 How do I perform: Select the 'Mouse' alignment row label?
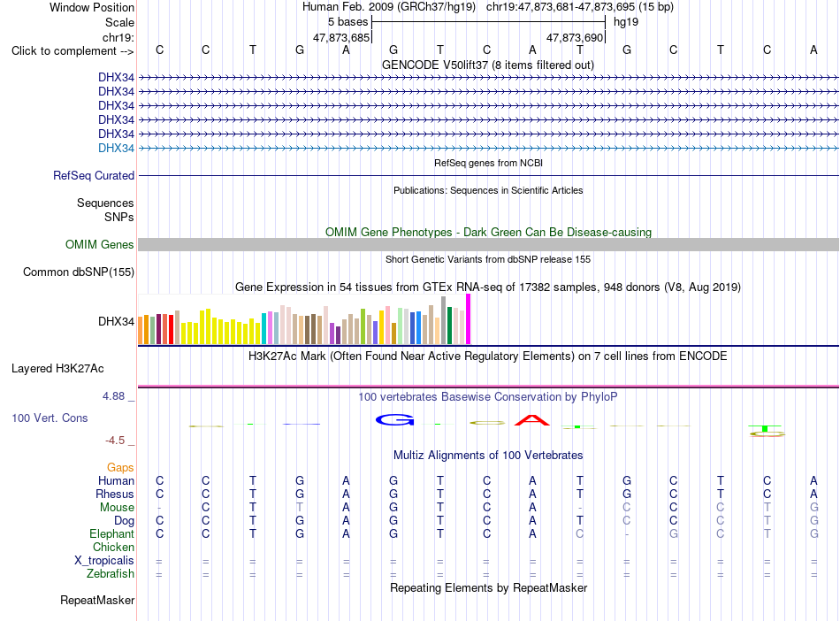(x=117, y=508)
